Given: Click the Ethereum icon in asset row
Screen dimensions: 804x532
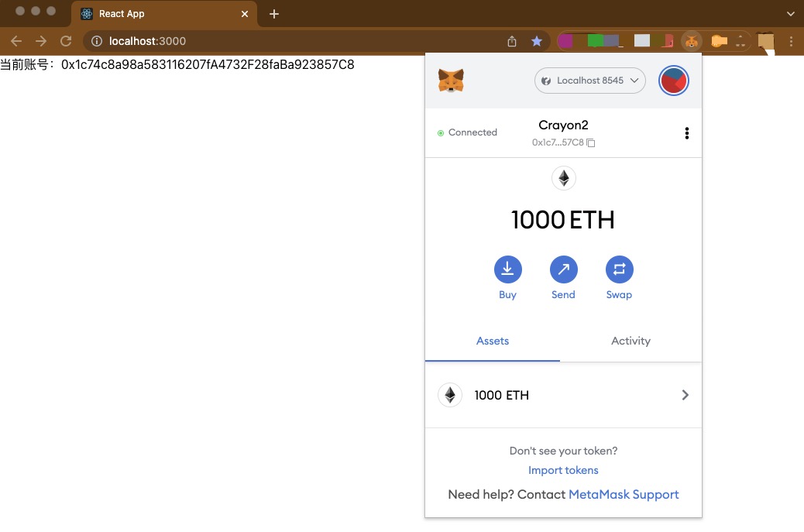Looking at the screenshot, I should pos(450,395).
